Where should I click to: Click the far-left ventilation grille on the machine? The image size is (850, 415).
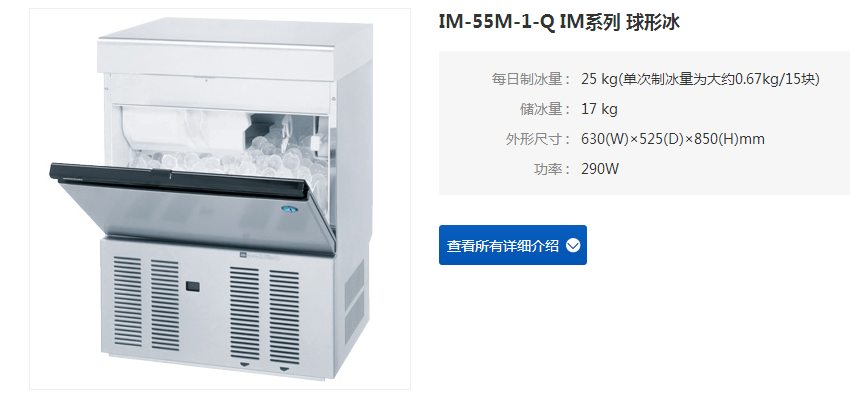pyautogui.click(x=127, y=302)
